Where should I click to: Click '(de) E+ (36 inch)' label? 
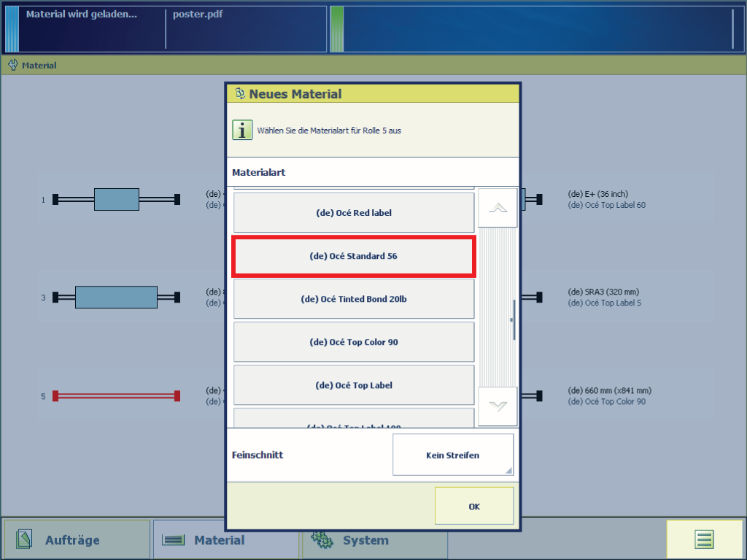598,194
